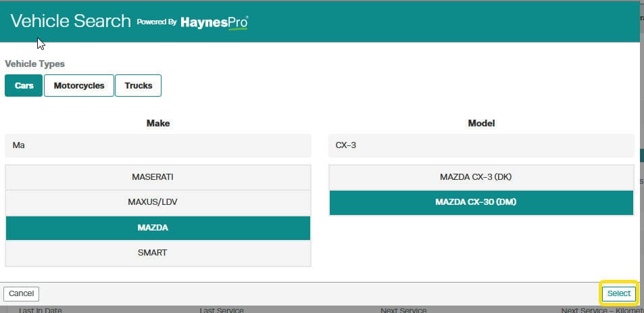The width and height of the screenshot is (644, 313).
Task: Click the Vehicle Search title
Action: coord(71,22)
